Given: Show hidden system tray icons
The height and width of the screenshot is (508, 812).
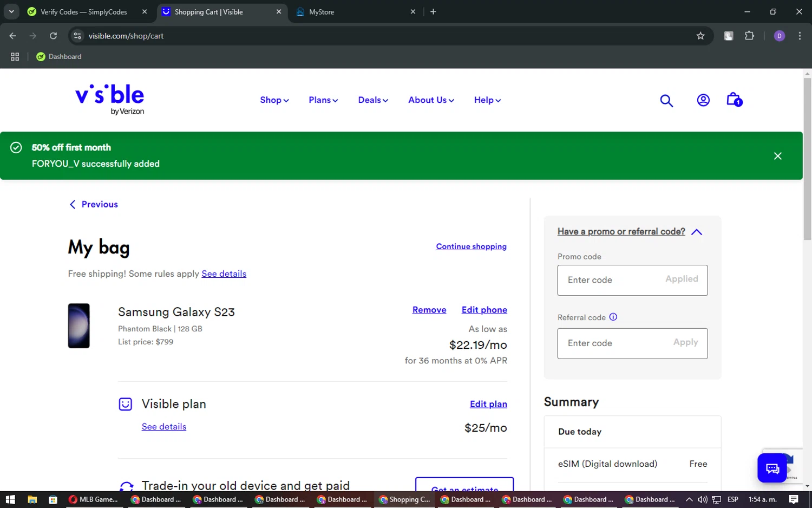Looking at the screenshot, I should tap(689, 499).
